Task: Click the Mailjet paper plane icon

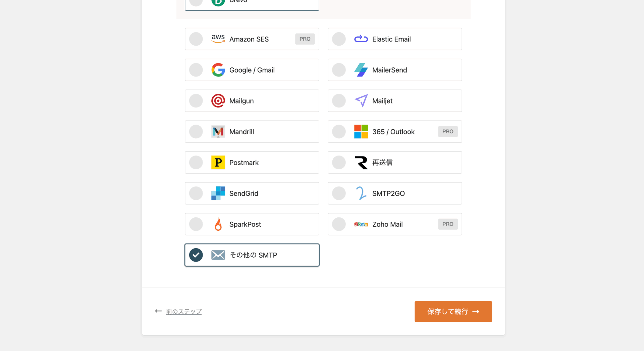Action: [361, 101]
